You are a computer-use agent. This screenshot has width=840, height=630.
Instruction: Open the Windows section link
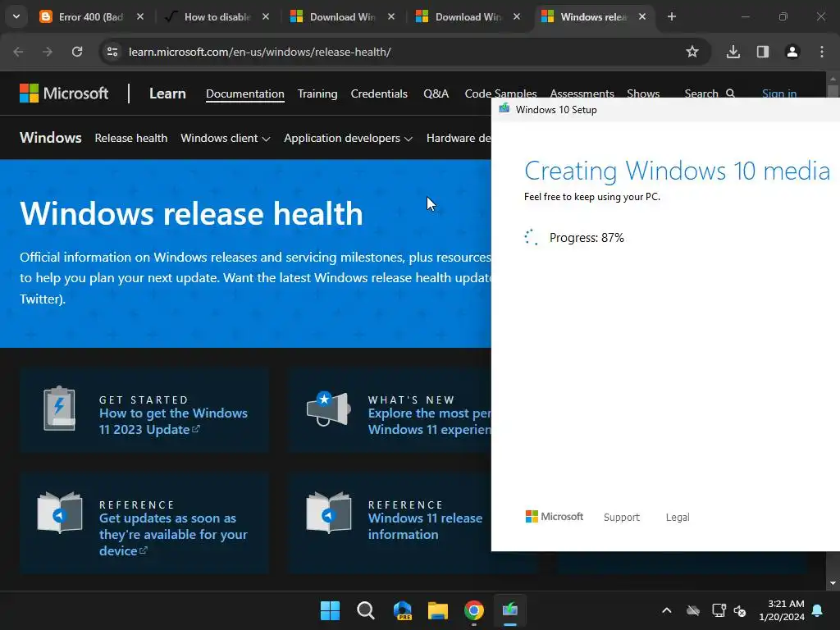50,138
